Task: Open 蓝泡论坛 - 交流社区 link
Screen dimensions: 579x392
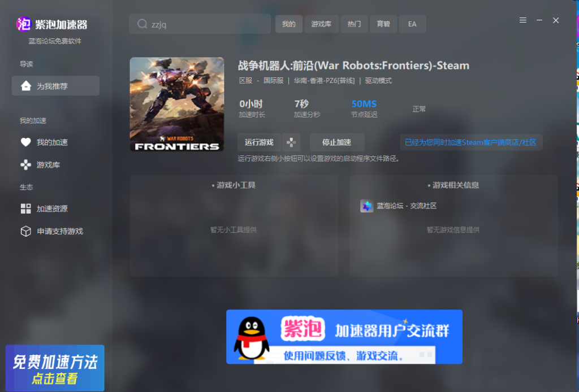Action: (406, 206)
